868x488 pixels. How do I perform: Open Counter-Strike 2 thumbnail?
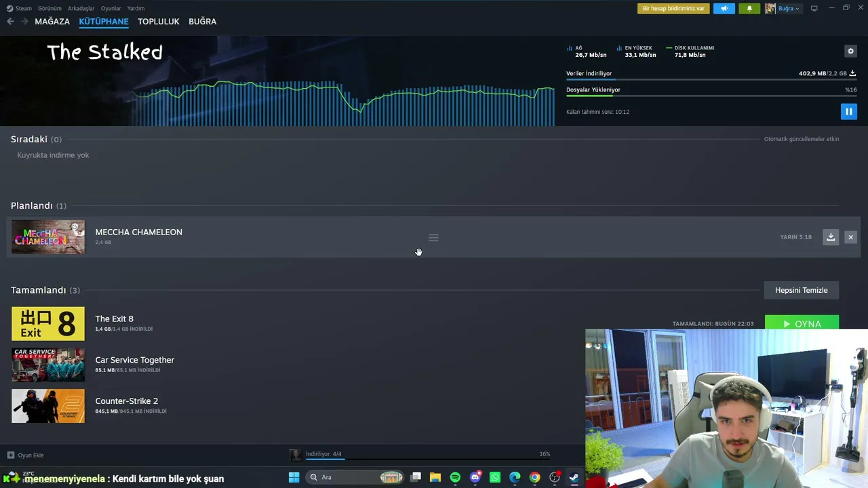48,406
